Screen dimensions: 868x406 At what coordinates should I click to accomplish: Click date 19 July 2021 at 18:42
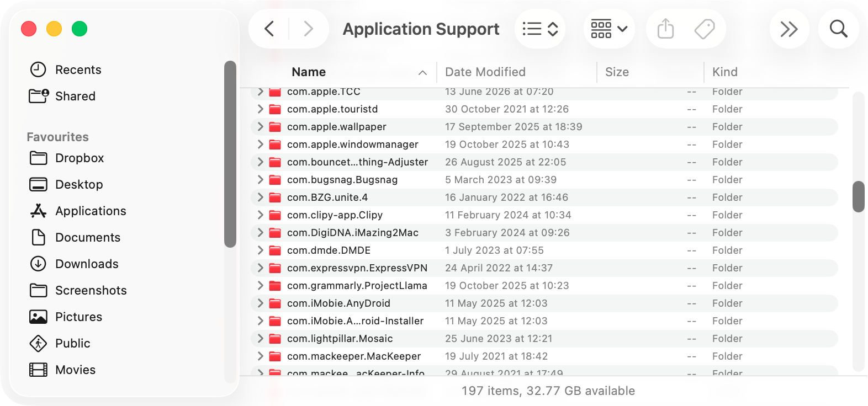pos(496,356)
